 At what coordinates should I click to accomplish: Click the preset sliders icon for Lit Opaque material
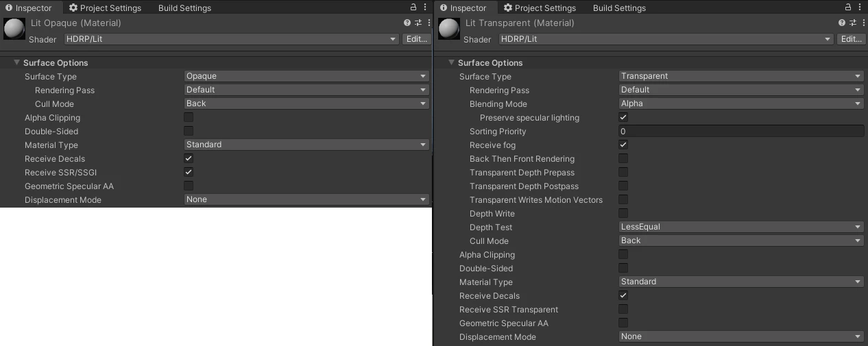418,23
